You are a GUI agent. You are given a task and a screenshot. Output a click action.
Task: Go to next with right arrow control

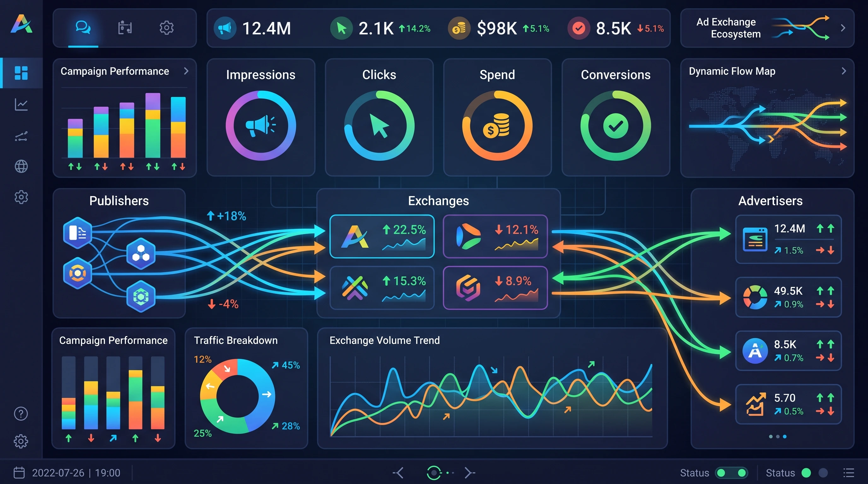[x=470, y=473]
